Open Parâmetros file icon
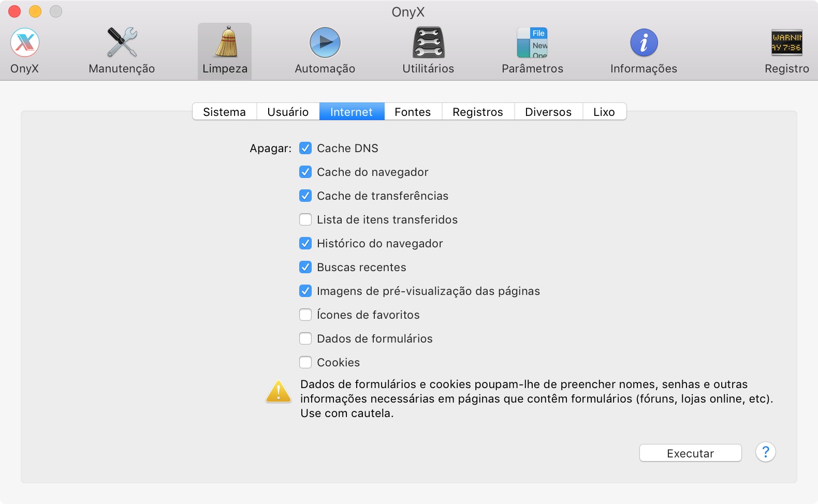The image size is (818, 504). coord(532,42)
